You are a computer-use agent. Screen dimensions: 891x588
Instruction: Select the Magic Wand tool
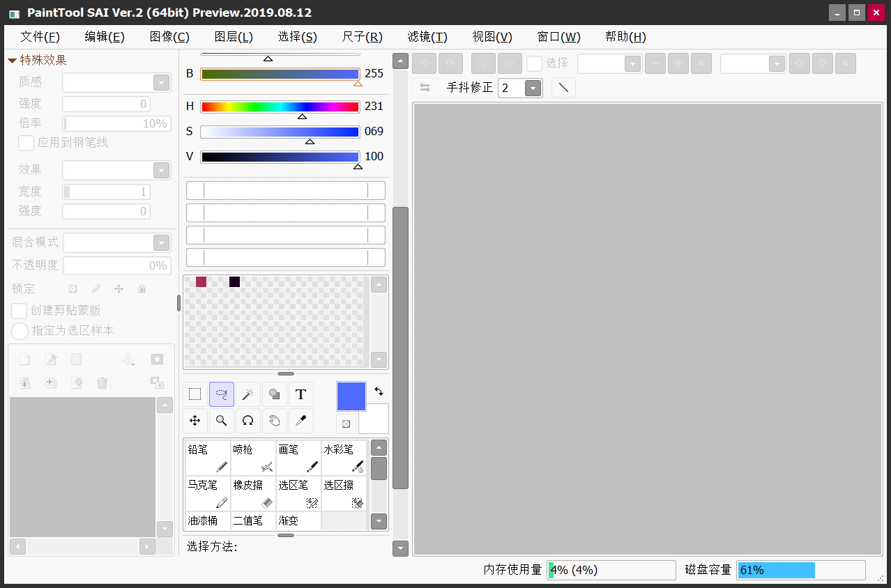point(248,394)
